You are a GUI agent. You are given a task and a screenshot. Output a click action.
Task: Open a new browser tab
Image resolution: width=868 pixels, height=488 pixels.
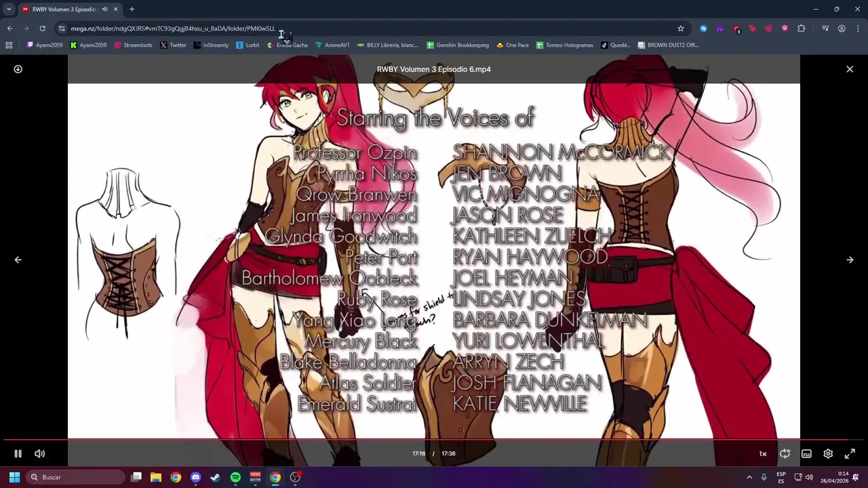(x=132, y=9)
